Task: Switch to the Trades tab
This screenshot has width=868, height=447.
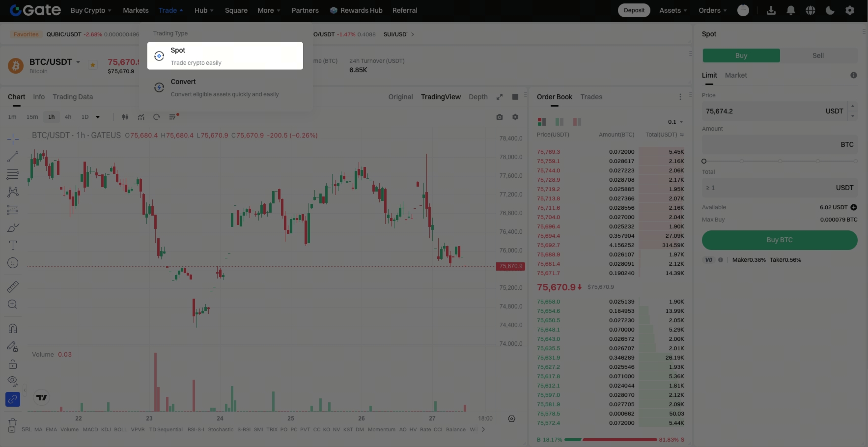Action: point(591,97)
